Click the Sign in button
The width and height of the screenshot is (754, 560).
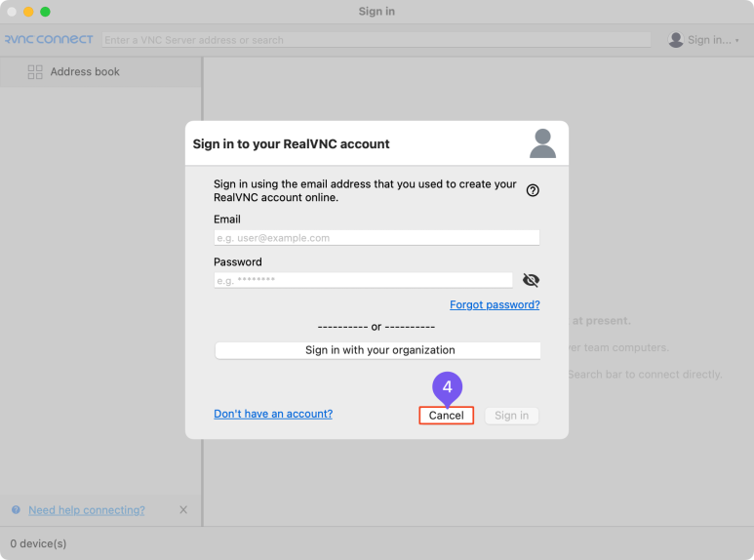pyautogui.click(x=511, y=416)
